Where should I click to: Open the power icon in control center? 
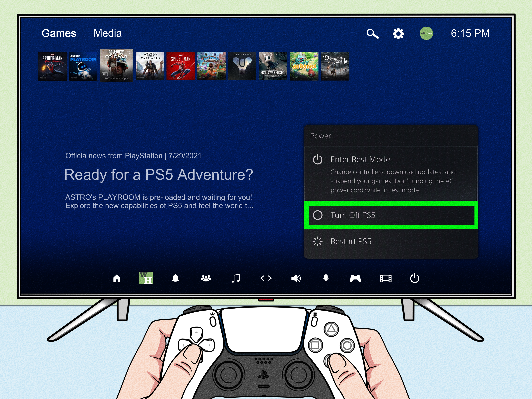[x=415, y=278]
